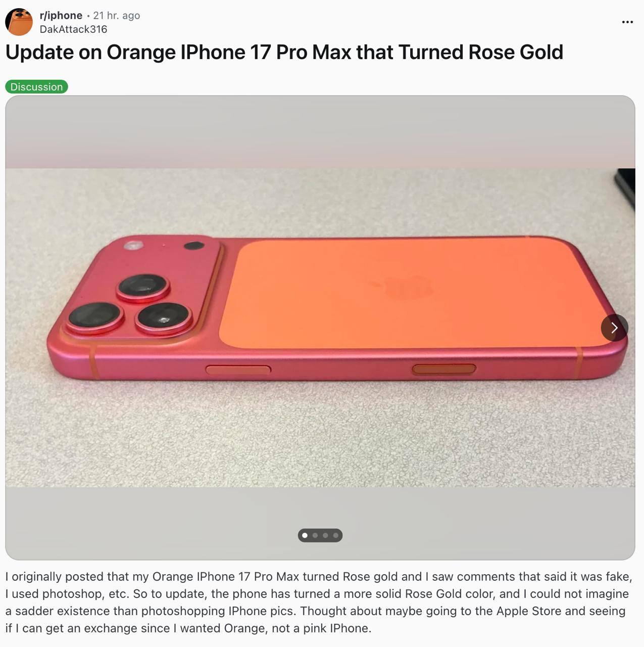Click the top camera lens in the photo
Screen dimensions: 644x647
point(143,287)
